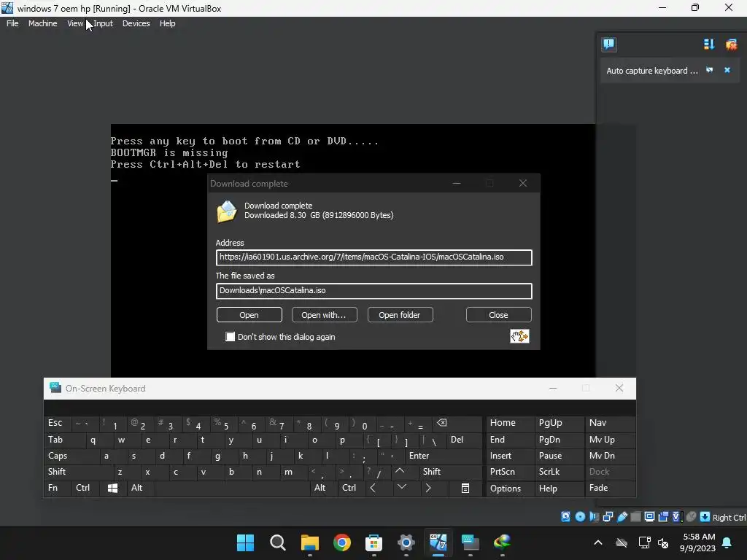747x560 pixels.
Task: Open Microsoft Store from taskbar
Action: tap(374, 542)
